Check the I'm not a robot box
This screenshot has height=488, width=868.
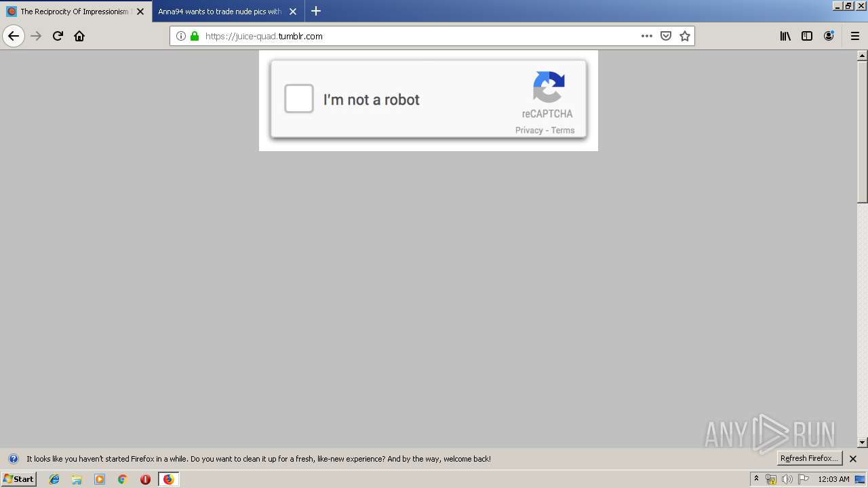299,99
